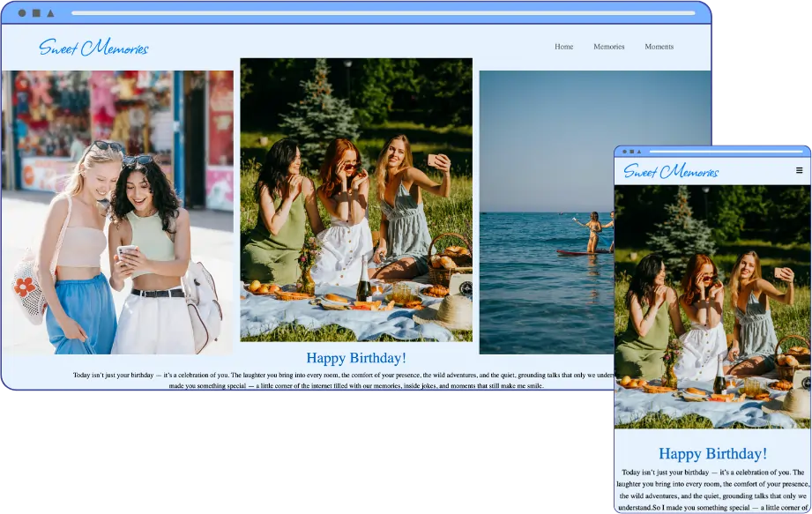Viewport: 812px width, 514px height.
Task: Click the mobile browser address bar
Action: tap(727, 152)
